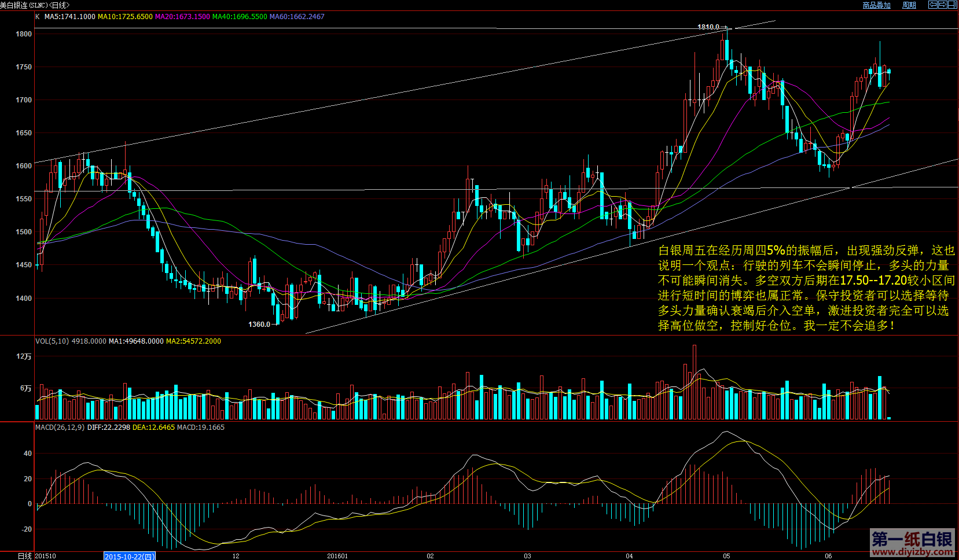Image resolution: width=959 pixels, height=560 pixels.
Task: Select the highlighted 2015-10-22 date marker
Action: click(130, 556)
